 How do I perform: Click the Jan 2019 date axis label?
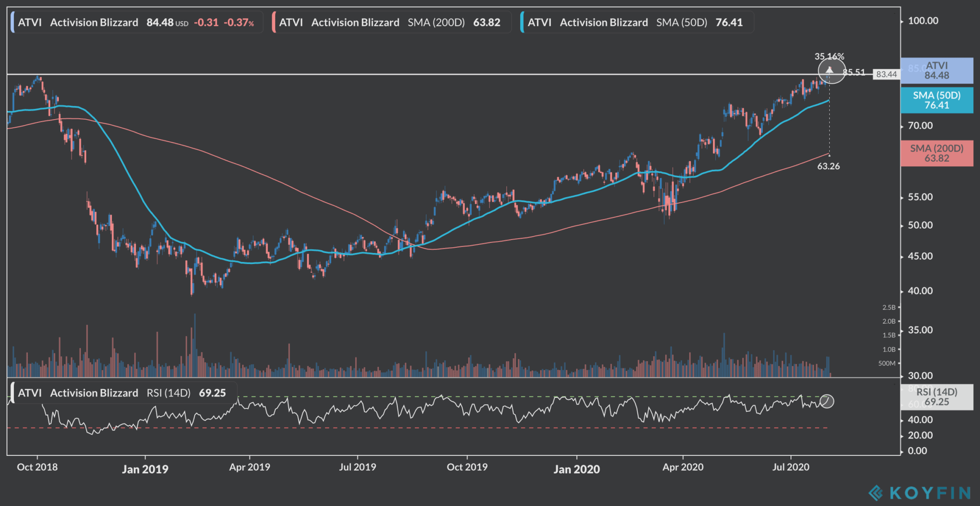click(145, 469)
